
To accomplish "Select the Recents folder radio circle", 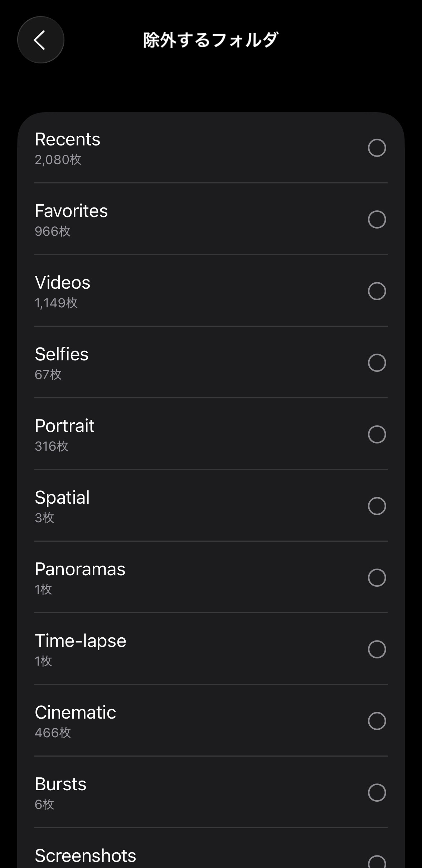I will [377, 148].
